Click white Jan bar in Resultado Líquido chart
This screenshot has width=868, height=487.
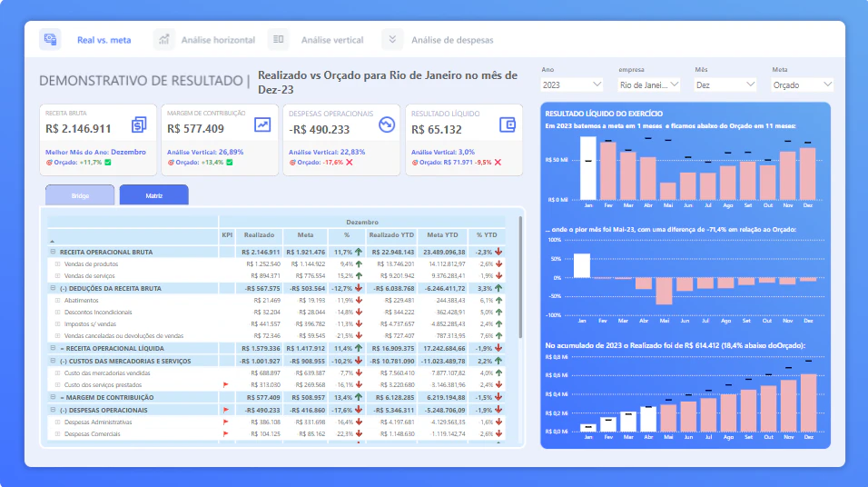587,168
